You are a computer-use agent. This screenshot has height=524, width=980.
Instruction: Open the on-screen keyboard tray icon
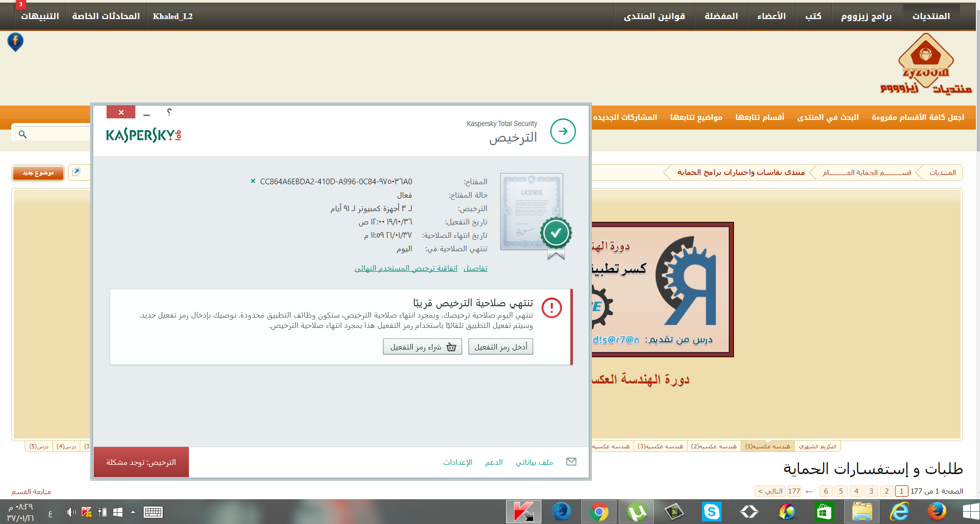click(x=153, y=512)
